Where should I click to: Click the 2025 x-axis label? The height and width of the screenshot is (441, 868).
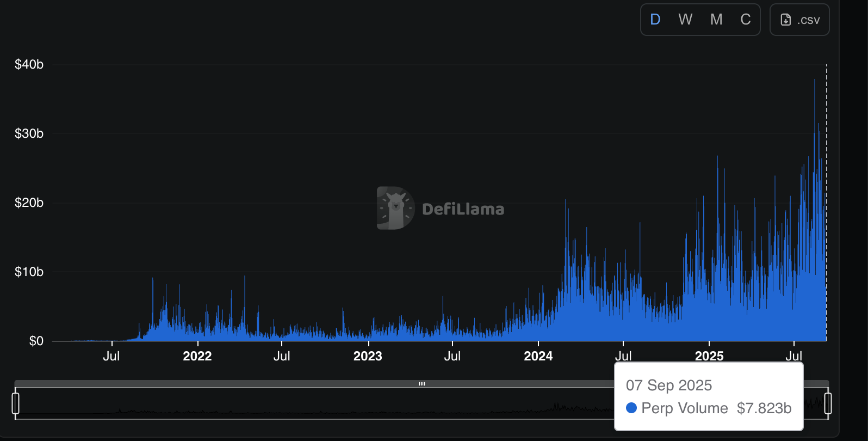(x=709, y=356)
